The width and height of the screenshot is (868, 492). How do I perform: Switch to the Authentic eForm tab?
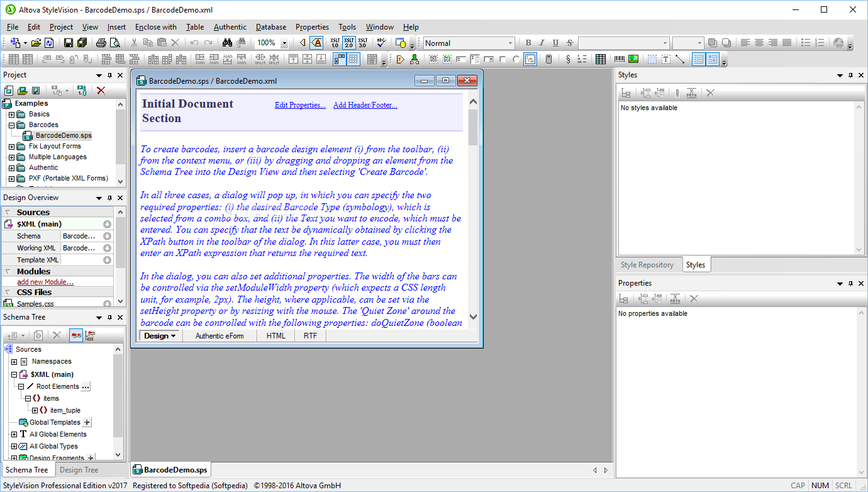pos(220,336)
